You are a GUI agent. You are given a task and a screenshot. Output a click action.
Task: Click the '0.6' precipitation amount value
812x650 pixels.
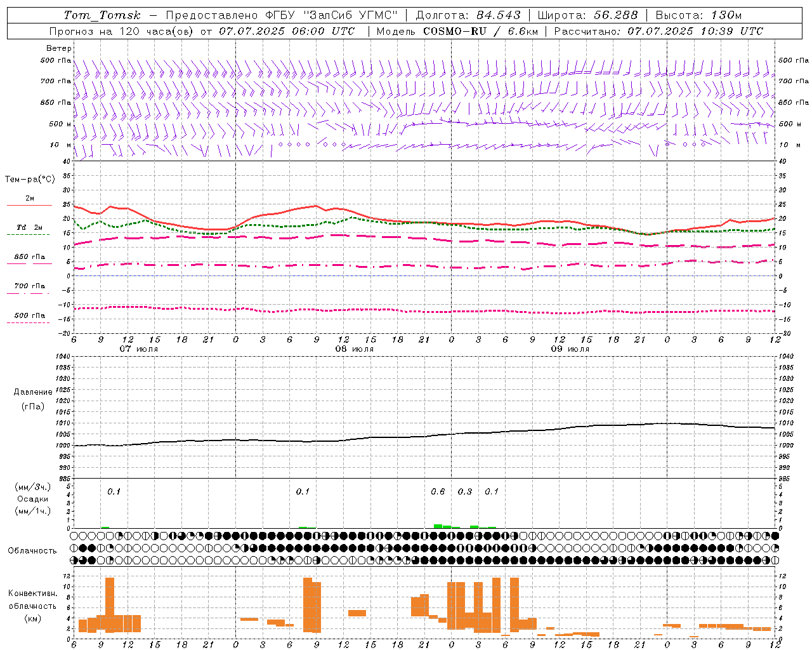click(x=438, y=492)
